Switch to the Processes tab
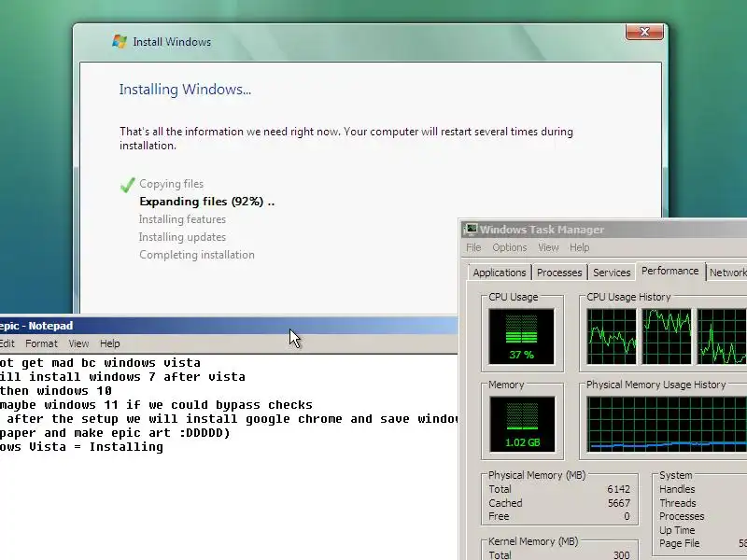This screenshot has width=747, height=560. [559, 273]
